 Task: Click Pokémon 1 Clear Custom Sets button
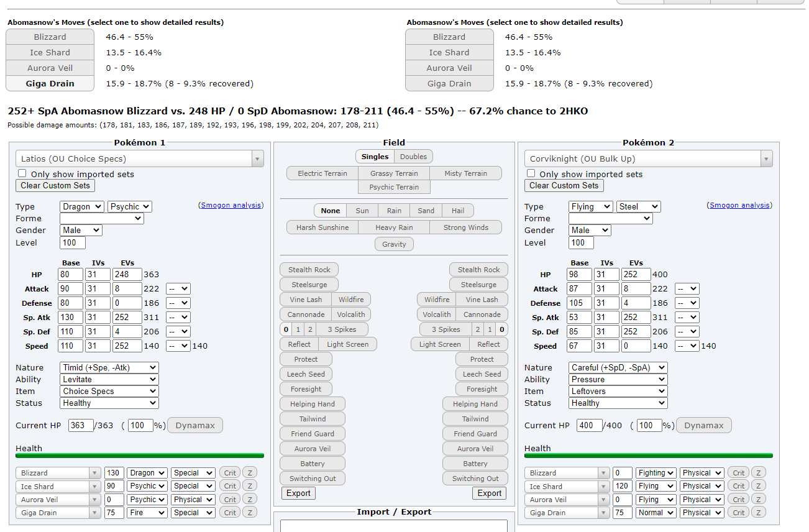[55, 185]
